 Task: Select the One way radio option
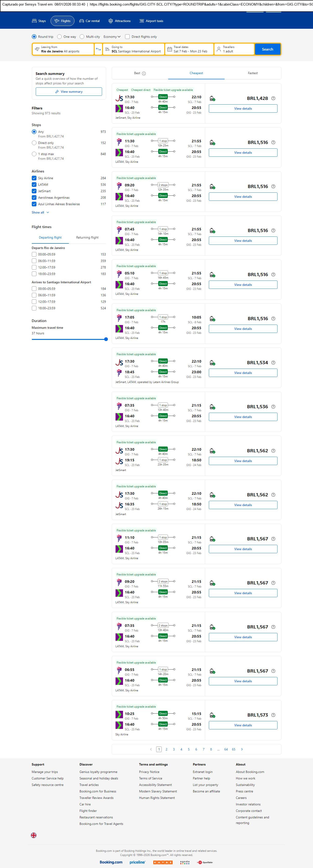click(60, 37)
